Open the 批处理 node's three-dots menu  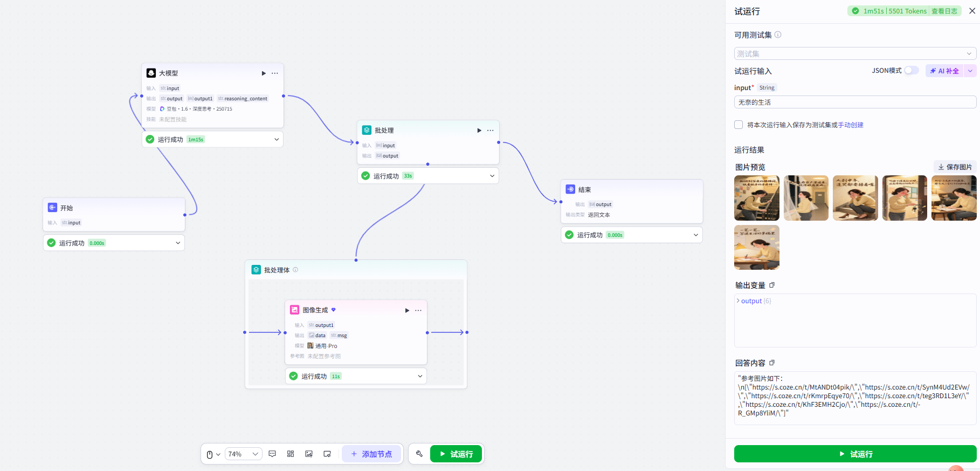pos(490,131)
